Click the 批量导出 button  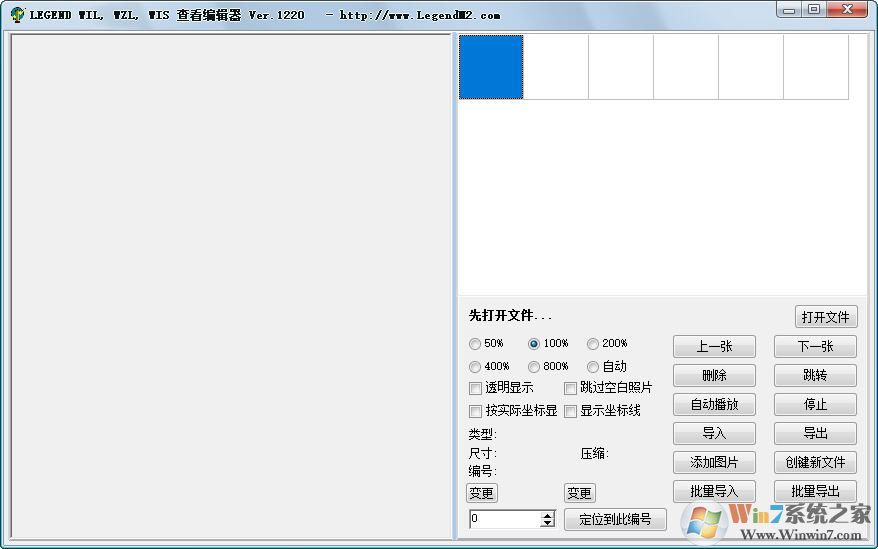[815, 491]
